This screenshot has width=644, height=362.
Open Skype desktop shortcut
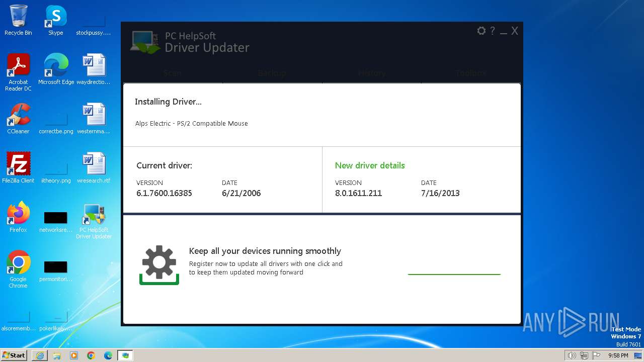[x=55, y=20]
